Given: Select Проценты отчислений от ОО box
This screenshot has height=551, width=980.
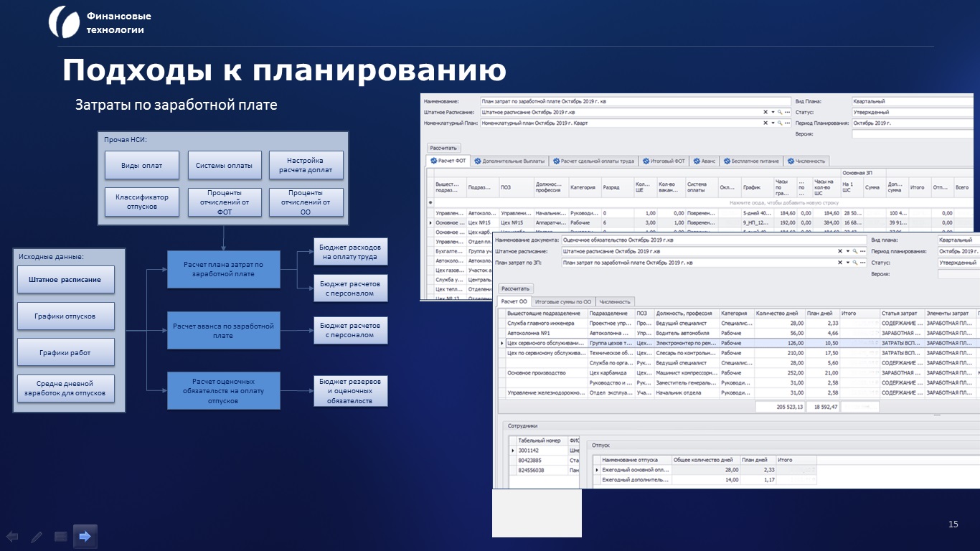Looking at the screenshot, I should coord(306,202).
